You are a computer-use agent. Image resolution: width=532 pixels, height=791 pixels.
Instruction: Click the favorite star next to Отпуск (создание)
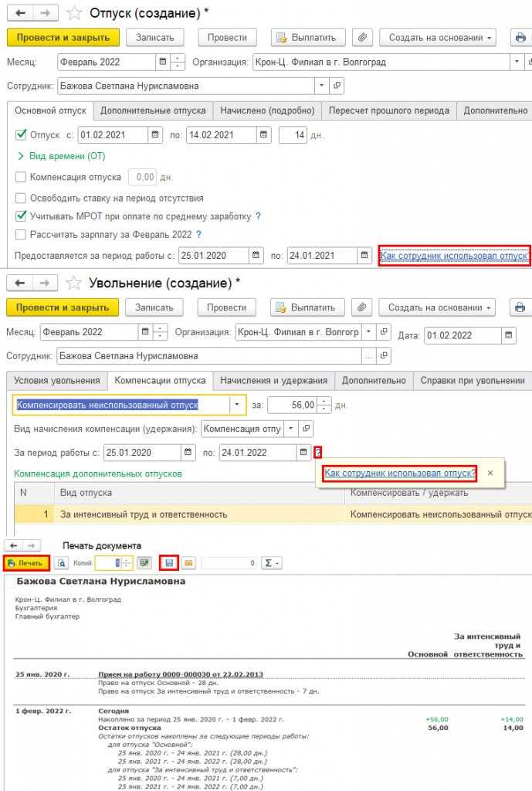click(x=75, y=12)
